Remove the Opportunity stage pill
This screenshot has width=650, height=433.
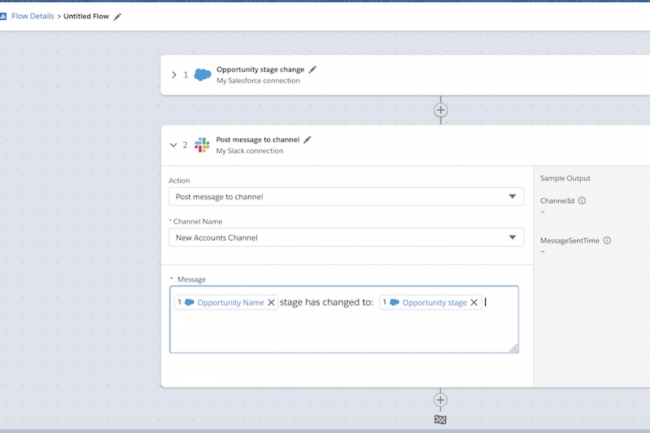tap(474, 302)
